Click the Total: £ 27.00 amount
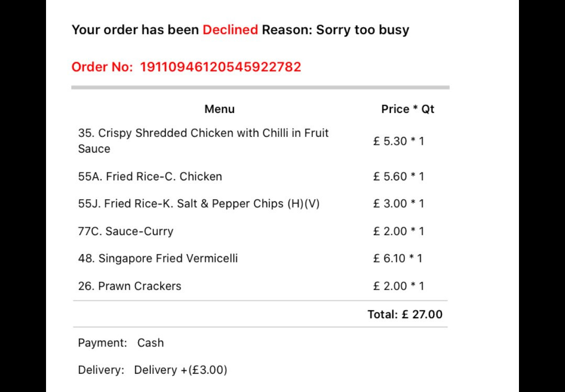 (x=405, y=315)
